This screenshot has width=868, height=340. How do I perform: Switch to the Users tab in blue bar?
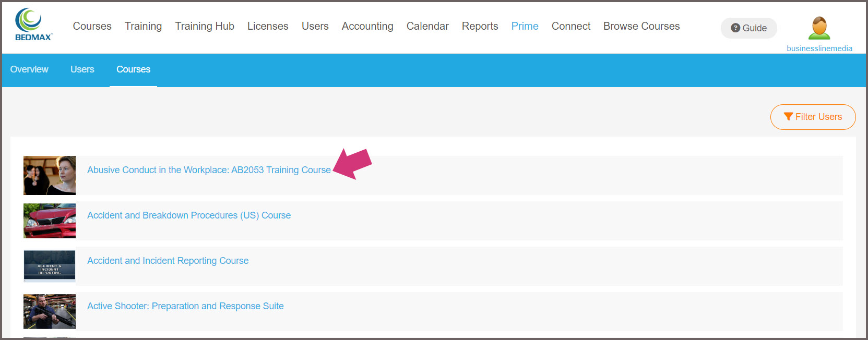82,69
